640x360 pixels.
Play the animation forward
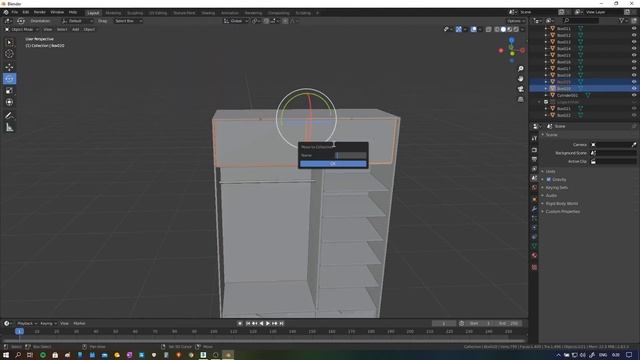268,323
